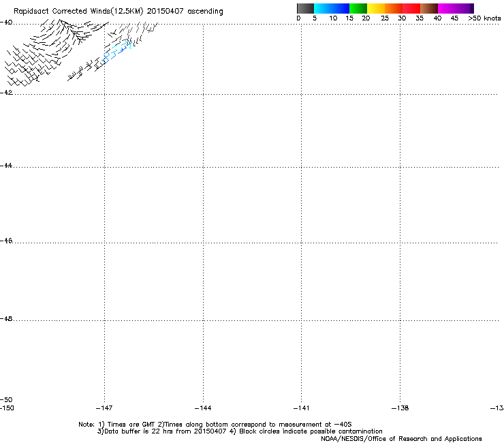Click the red 30-35 knots color segment
Viewport: 504px width, 443px height.
pos(411,8)
